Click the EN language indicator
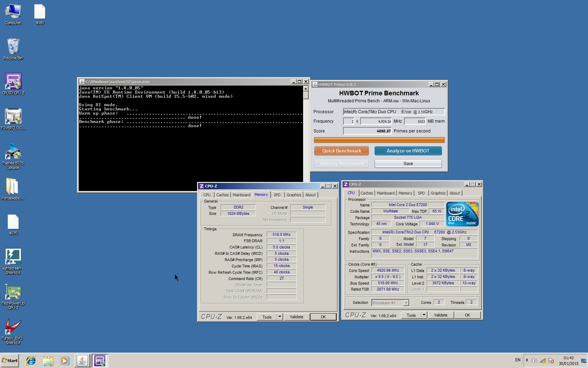 click(518, 360)
